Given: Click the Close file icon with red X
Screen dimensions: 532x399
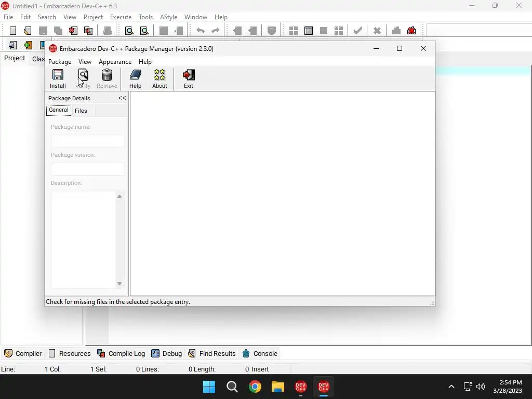Looking at the screenshot, I should pyautogui.click(x=73, y=31).
